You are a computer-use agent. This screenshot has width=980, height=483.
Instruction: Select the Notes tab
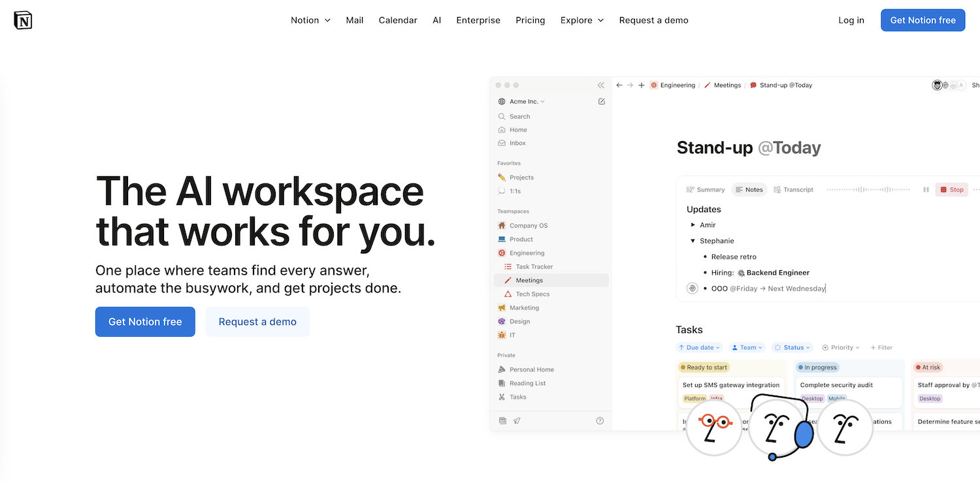(749, 190)
